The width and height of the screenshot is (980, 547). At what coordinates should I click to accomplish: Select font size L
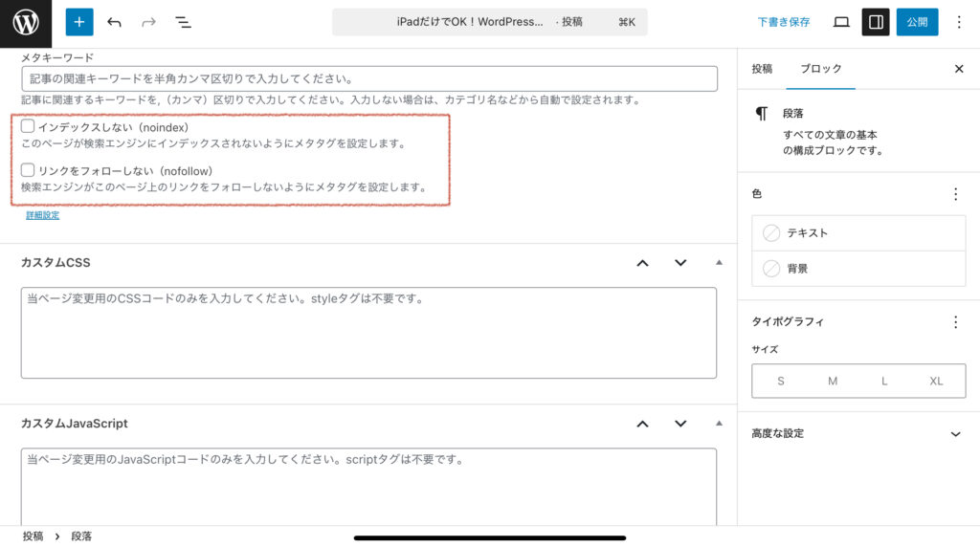point(884,381)
